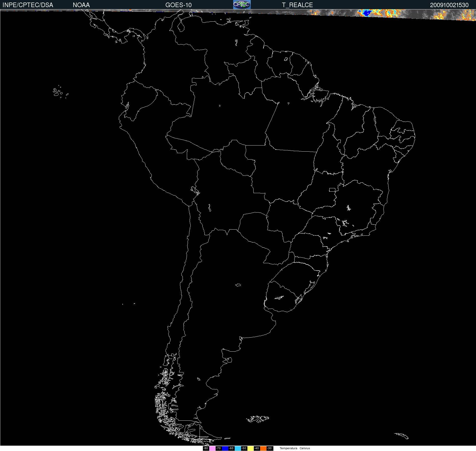476x451 pixels.
Task: Click the blue cold cloud patch at top right
Action: pyautogui.click(x=366, y=13)
